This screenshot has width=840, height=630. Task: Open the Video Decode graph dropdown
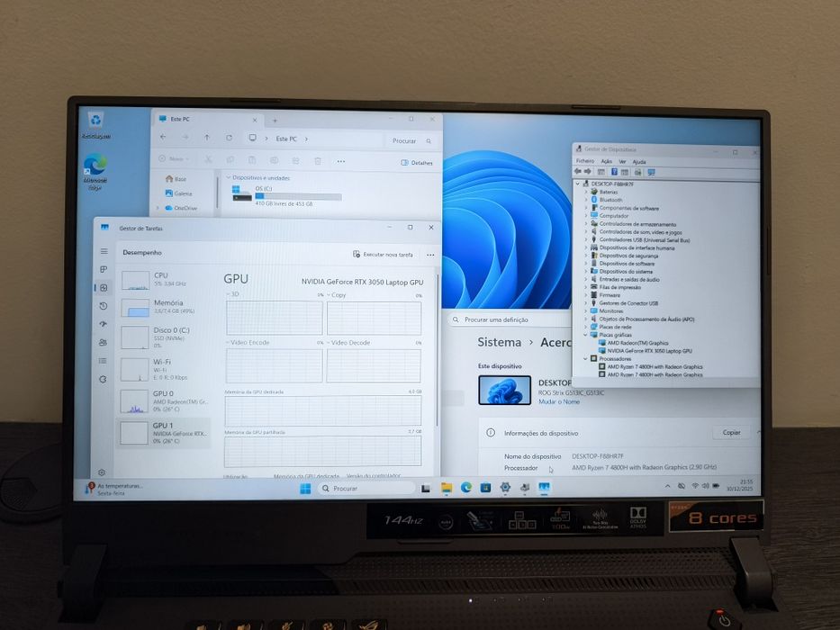(x=348, y=343)
